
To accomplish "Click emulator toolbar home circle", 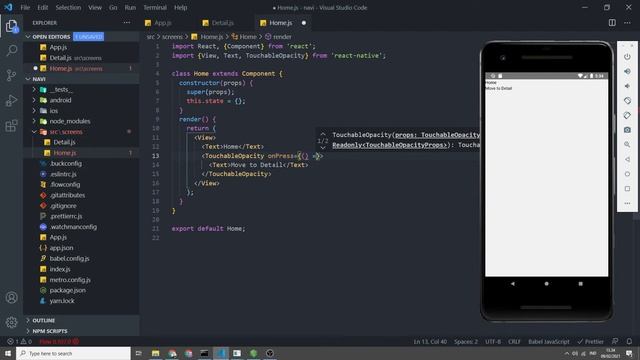I will pyautogui.click(x=627, y=174).
